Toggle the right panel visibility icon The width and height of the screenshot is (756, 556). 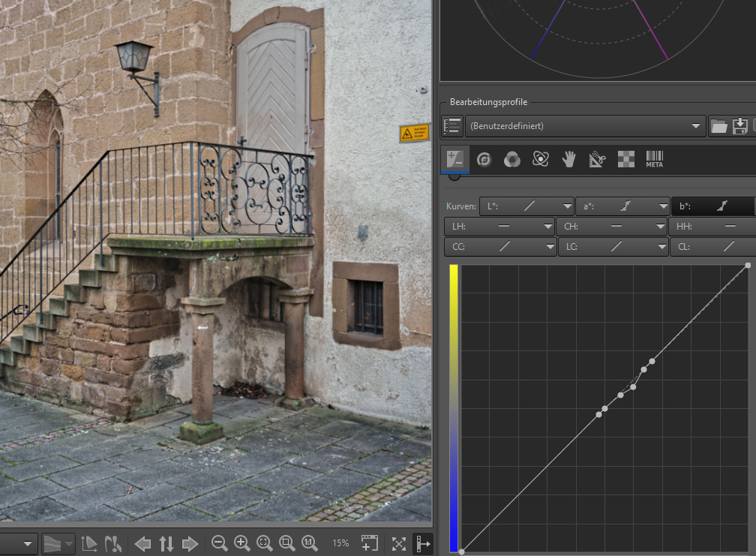click(422, 543)
